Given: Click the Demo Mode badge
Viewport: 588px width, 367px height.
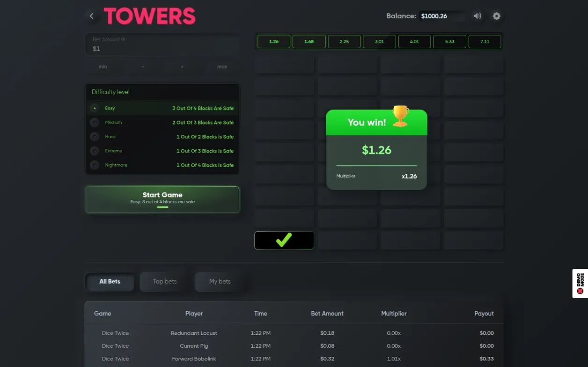Looking at the screenshot, I should tap(580, 283).
